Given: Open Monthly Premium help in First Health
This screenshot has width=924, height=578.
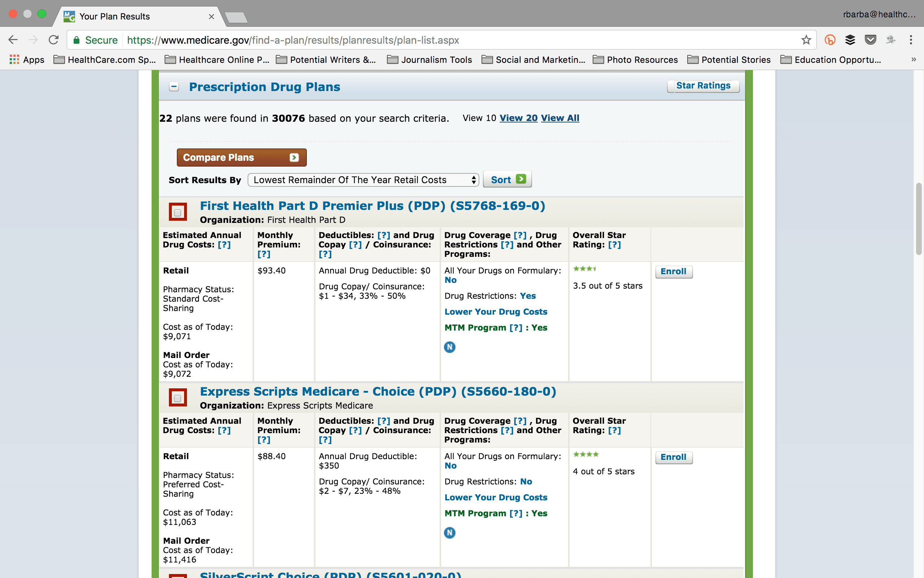Looking at the screenshot, I should point(264,254).
